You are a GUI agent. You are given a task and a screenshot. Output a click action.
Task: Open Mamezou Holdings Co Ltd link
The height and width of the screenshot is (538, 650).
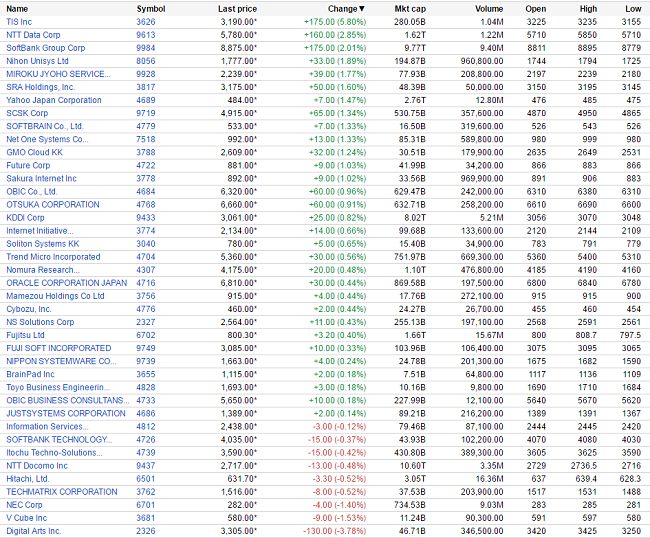point(55,296)
